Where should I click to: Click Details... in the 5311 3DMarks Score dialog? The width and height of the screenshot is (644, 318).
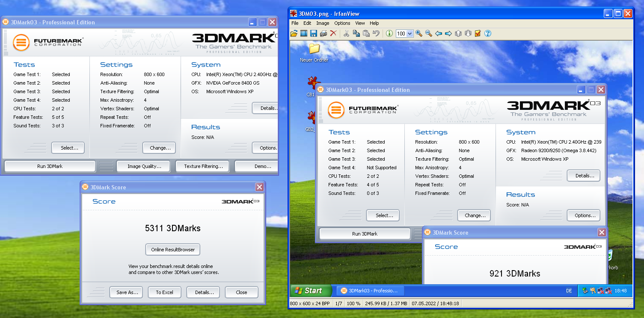[x=203, y=292]
